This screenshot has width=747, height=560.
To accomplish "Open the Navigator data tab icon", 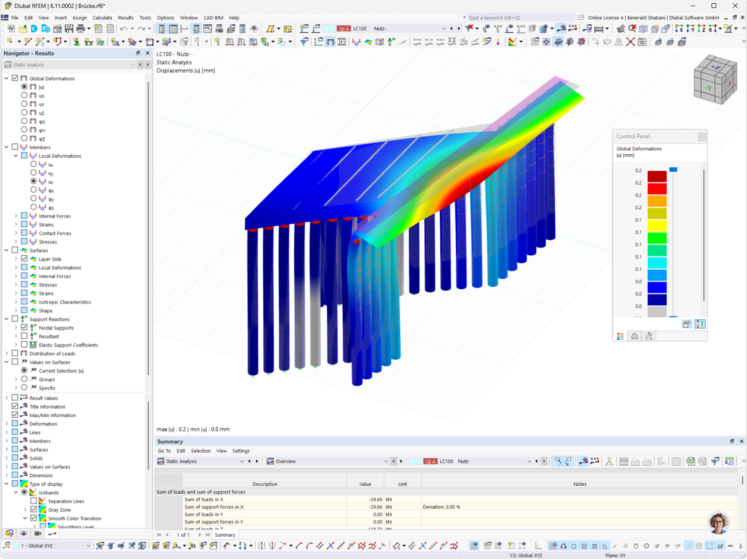I will point(9,533).
